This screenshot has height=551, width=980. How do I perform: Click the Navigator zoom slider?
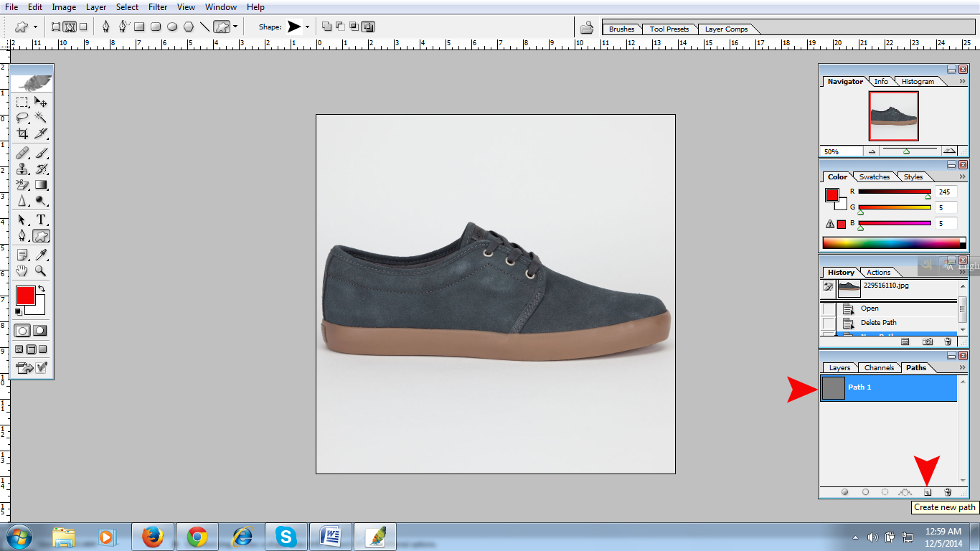pos(907,151)
